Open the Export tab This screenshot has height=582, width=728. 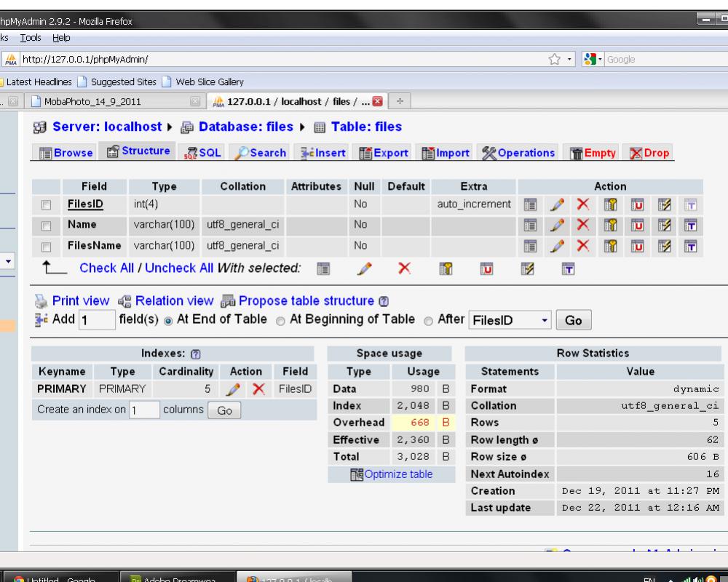384,153
